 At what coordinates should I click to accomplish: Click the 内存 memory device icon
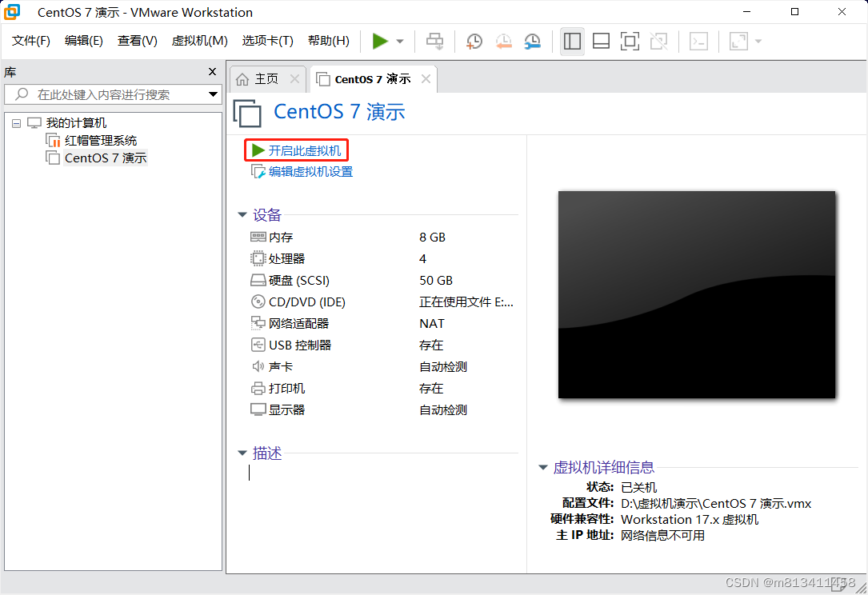click(258, 237)
